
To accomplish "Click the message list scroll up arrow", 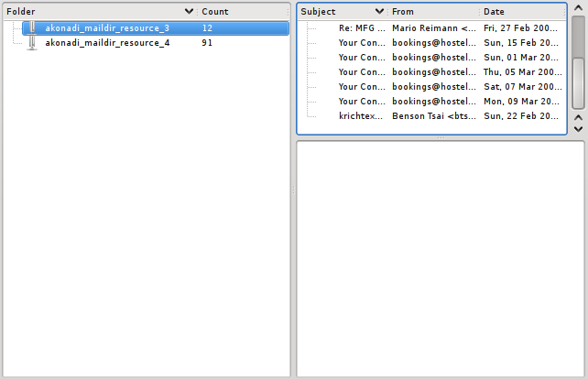I will [578, 118].
